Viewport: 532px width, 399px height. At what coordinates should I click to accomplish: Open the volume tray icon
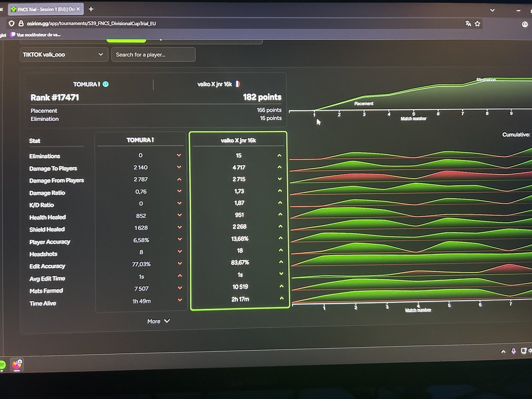click(530, 351)
